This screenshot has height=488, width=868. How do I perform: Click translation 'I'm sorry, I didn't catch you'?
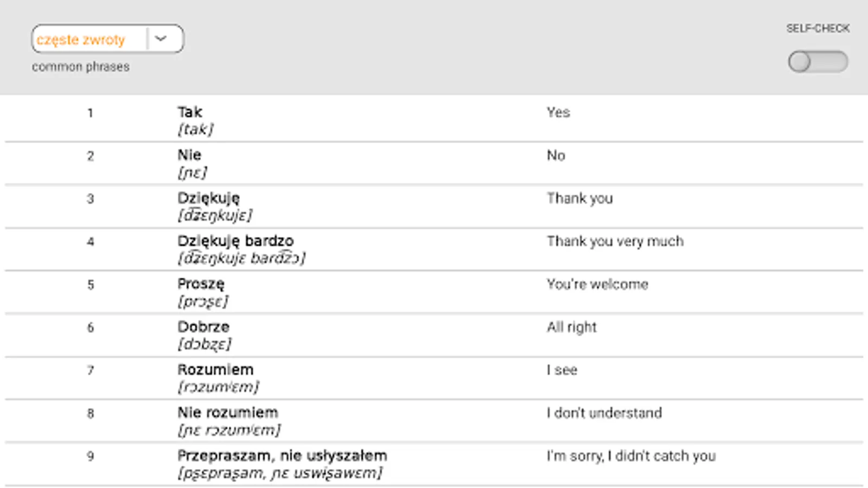tap(631, 456)
